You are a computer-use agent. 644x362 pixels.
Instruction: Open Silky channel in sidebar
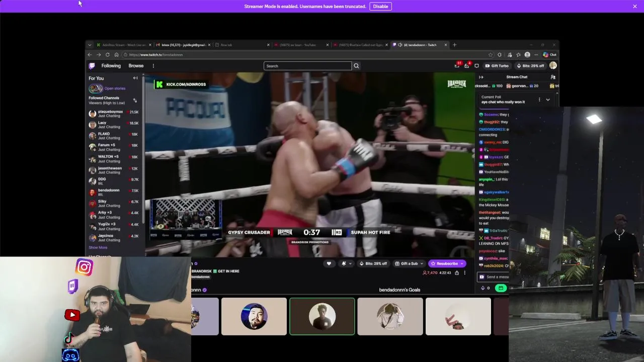114,204
